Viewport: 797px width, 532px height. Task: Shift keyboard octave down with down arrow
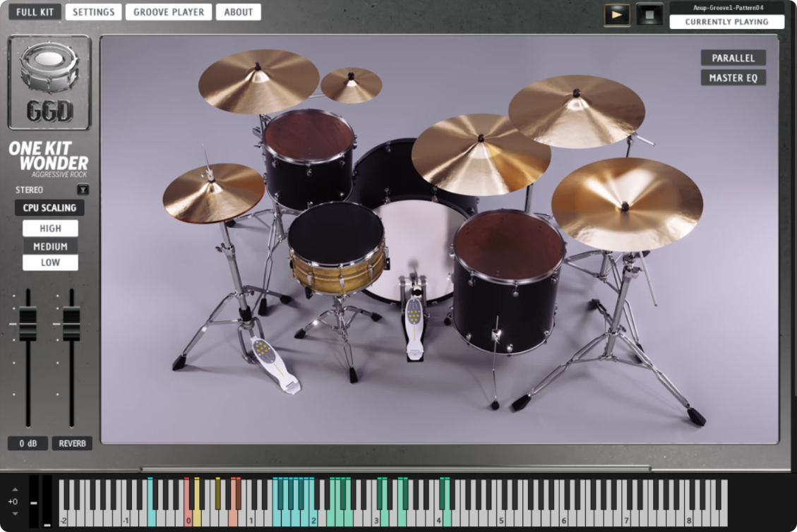tap(15, 514)
